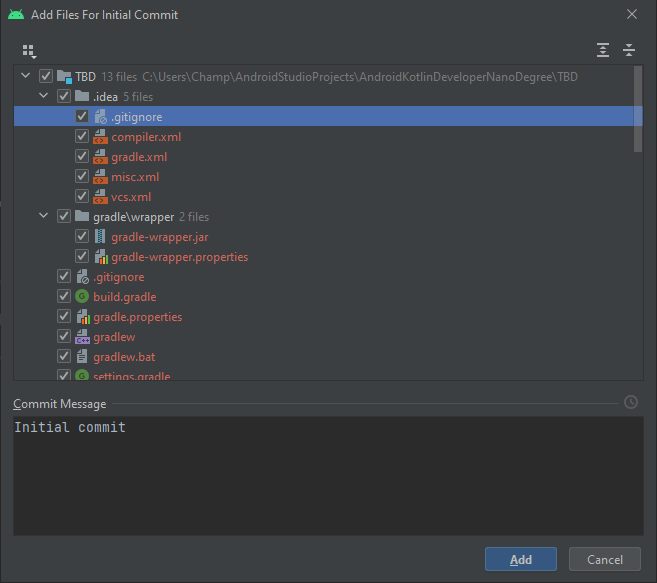Select vcs.xml file name
657x583 pixels.
pos(131,197)
